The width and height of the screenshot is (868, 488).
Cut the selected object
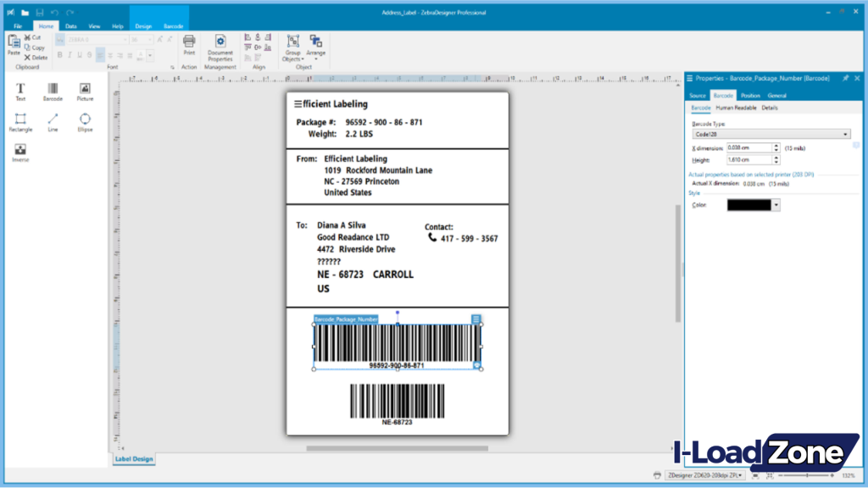point(33,37)
